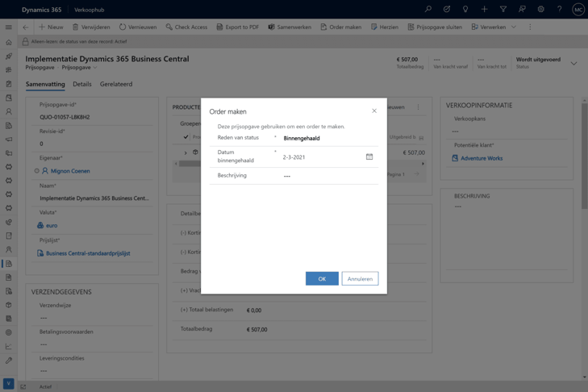The height and width of the screenshot is (392, 588).
Task: Switch to the Samenvatting tab
Action: click(45, 84)
